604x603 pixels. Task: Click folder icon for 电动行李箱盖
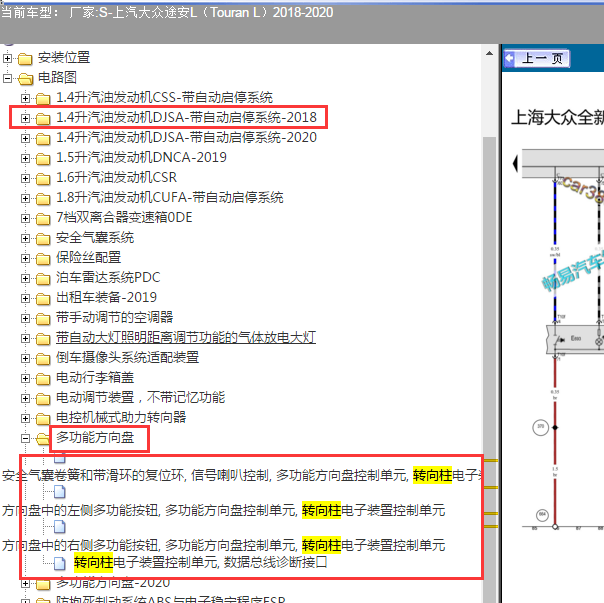tap(43, 380)
